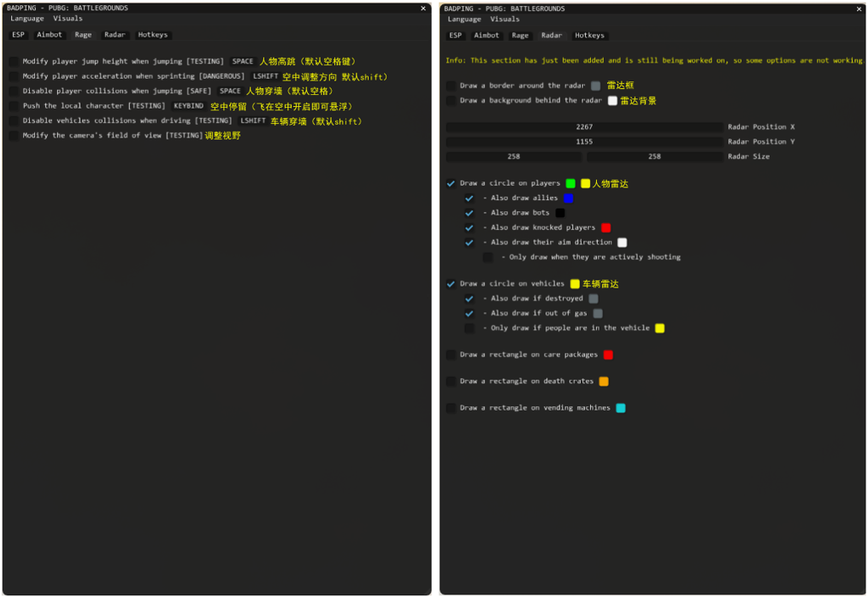
Task: Open the Radar tab in left window
Action: (x=115, y=34)
